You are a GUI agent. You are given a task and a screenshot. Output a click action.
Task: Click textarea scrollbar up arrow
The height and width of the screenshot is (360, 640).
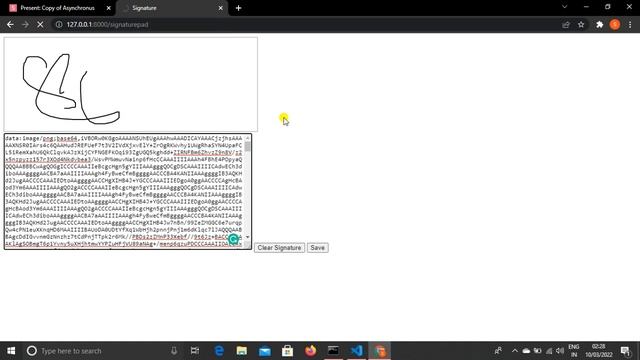coord(248,138)
